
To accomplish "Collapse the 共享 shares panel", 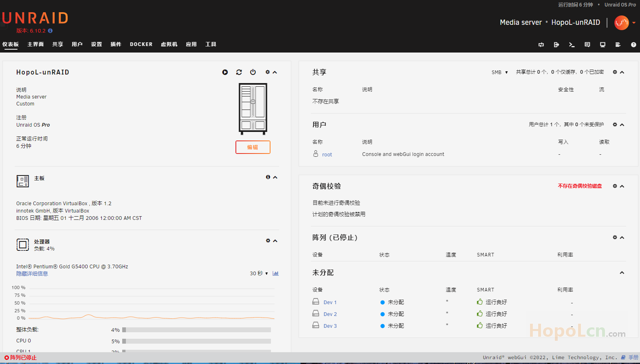I will coord(622,72).
